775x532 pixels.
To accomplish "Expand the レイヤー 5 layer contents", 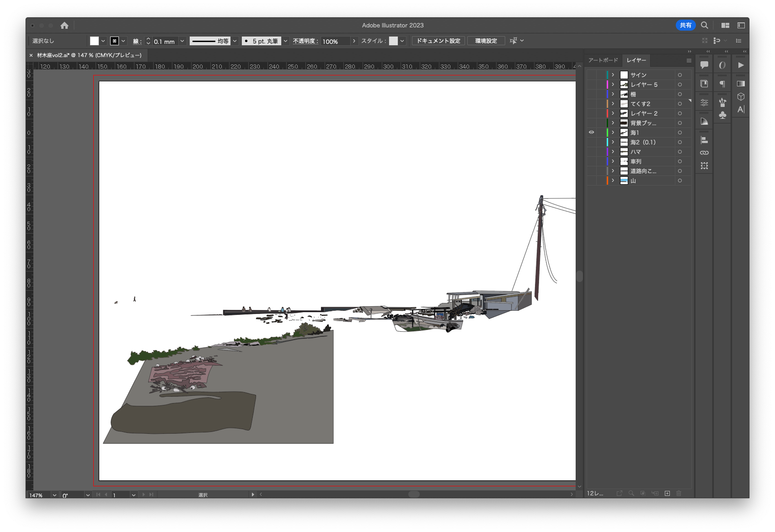I will (613, 85).
